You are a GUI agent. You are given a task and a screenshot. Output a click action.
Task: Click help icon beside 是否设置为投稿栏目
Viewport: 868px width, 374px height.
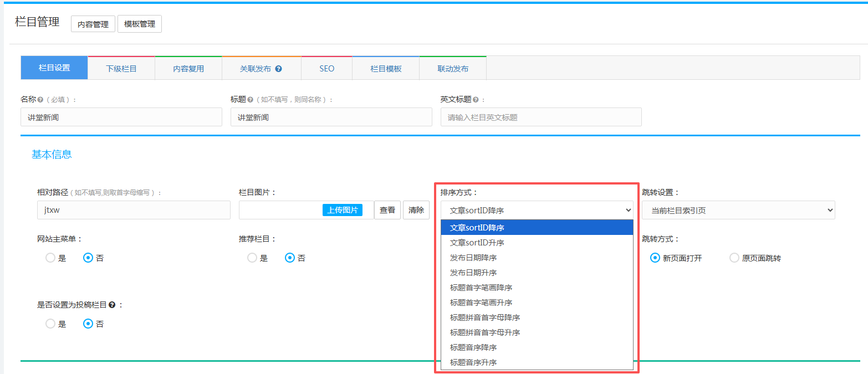pyautogui.click(x=112, y=305)
